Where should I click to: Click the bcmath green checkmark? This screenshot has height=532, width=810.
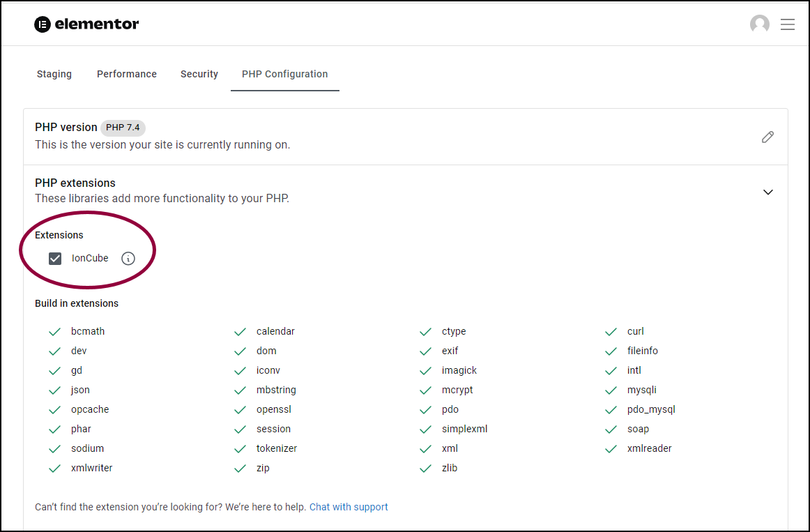click(55, 332)
